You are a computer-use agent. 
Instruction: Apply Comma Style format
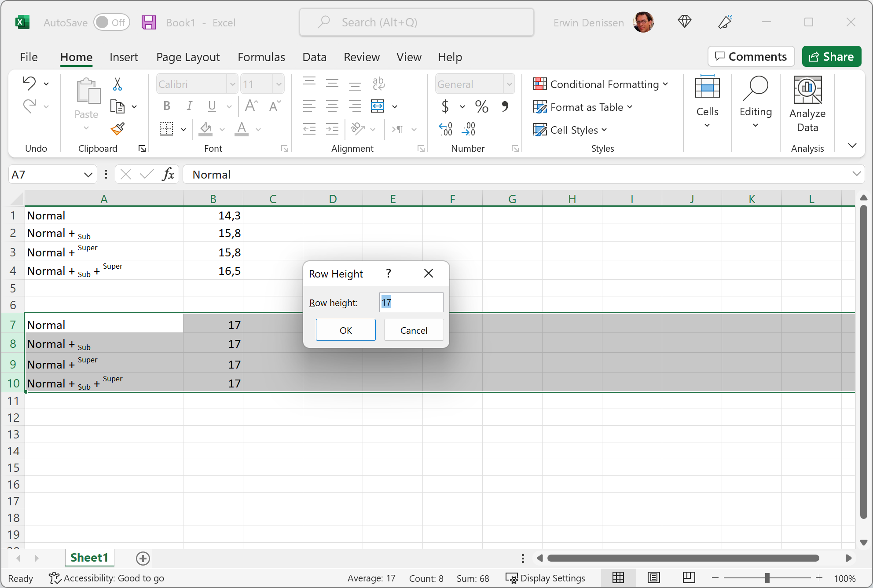(x=505, y=106)
